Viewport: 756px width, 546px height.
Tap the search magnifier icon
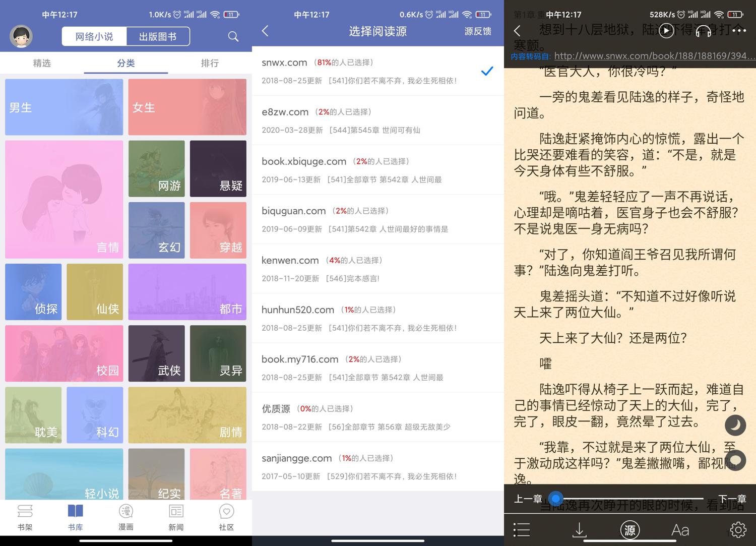pyautogui.click(x=233, y=36)
